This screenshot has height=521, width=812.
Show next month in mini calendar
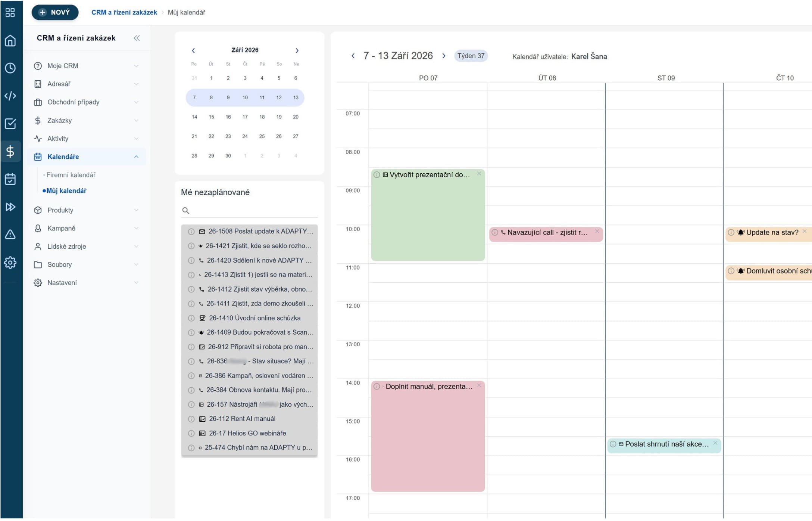(297, 50)
